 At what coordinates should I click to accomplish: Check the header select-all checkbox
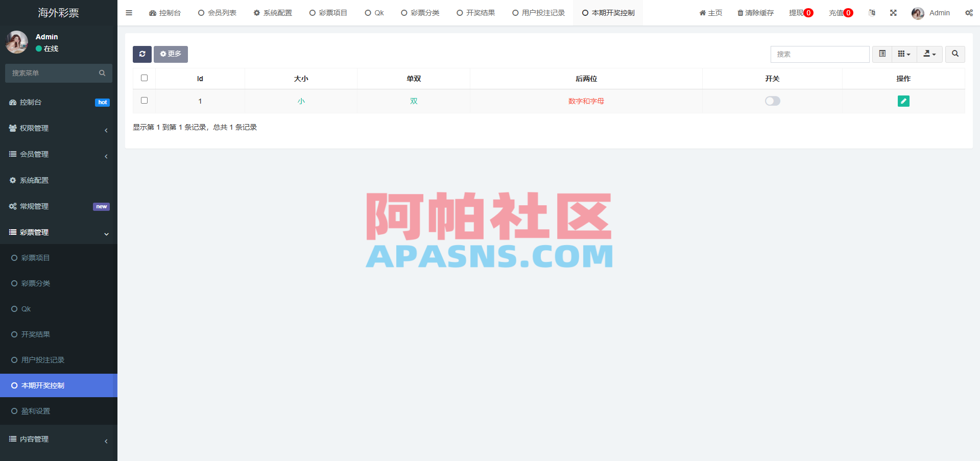point(144,78)
